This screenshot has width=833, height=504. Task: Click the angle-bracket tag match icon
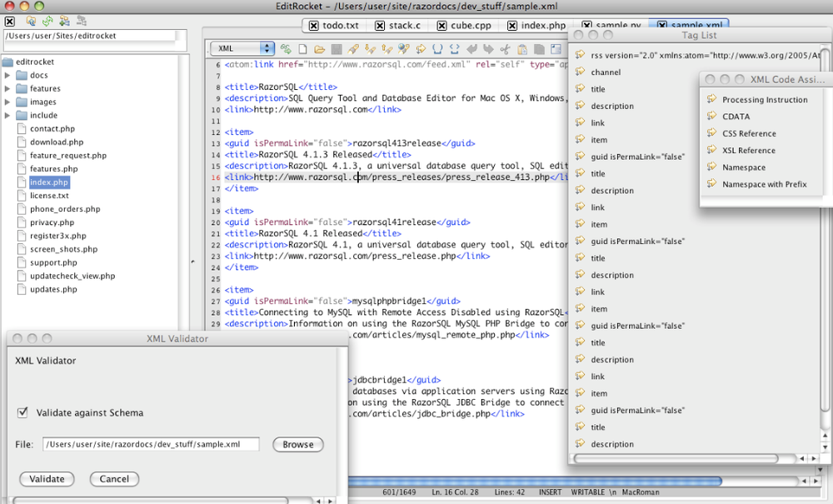454,49
